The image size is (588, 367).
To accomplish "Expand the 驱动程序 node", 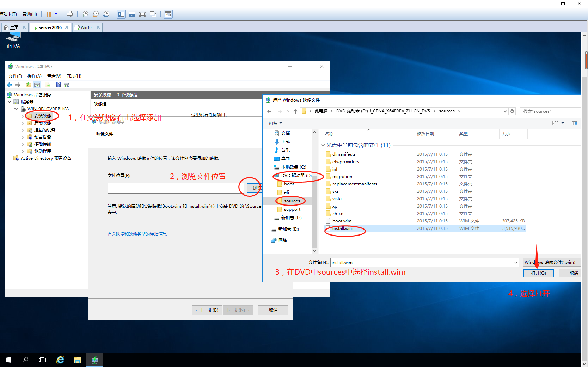I will click(23, 151).
